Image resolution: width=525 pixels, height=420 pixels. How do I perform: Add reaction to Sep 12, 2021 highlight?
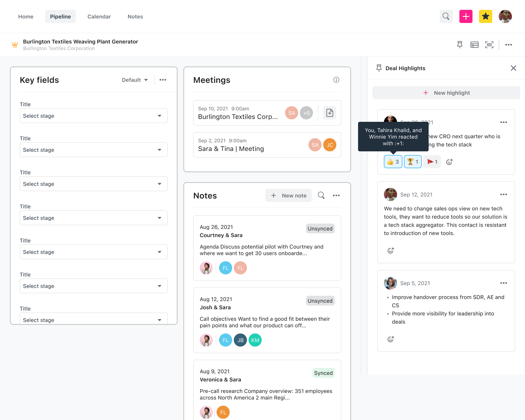click(x=390, y=251)
